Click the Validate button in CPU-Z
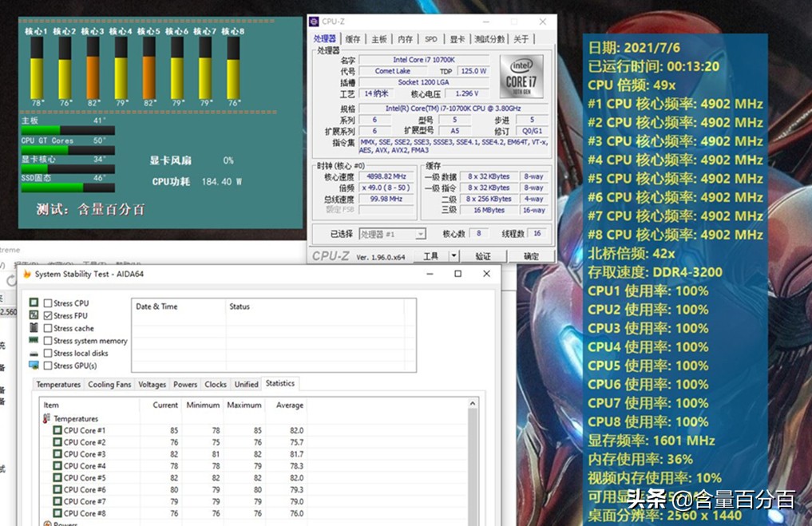The width and height of the screenshot is (812, 526). (484, 255)
